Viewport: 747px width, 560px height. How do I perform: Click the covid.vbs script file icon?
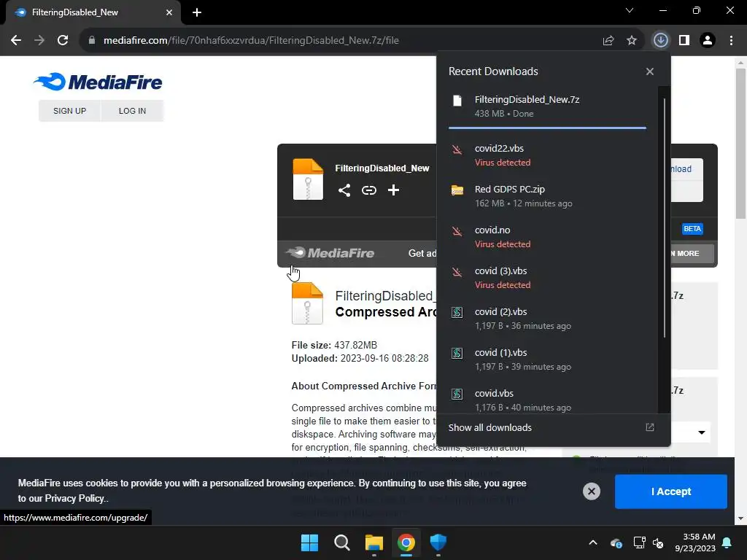point(457,394)
